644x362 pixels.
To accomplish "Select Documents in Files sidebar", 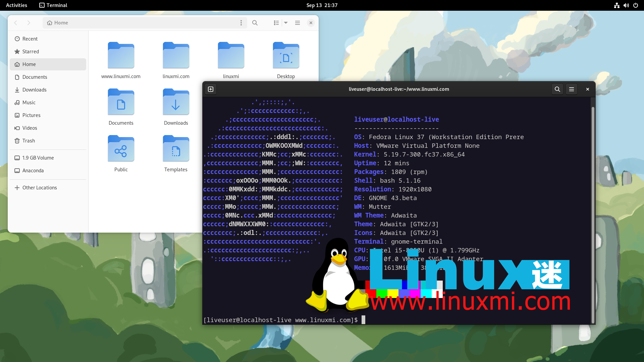I will coord(48,77).
